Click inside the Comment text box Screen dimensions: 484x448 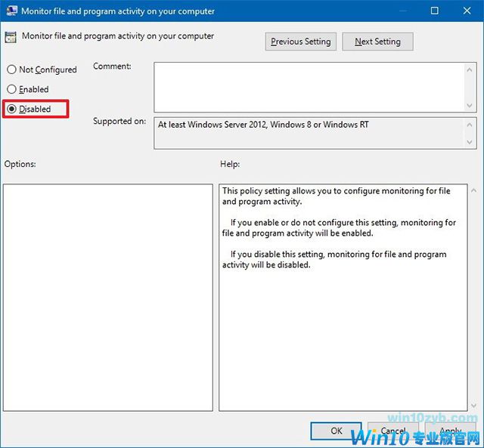(309, 87)
